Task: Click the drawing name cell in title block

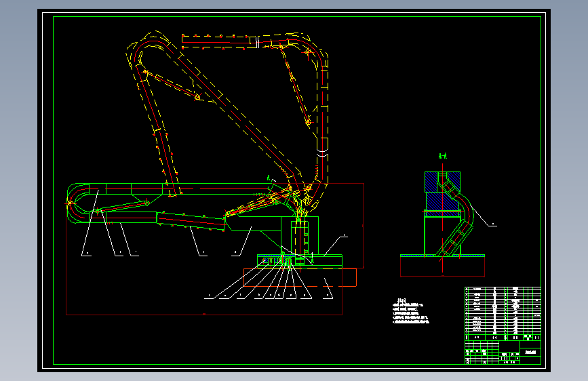Action: [530, 352]
